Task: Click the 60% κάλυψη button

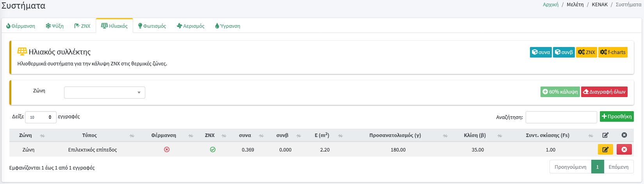Action: coord(560,92)
